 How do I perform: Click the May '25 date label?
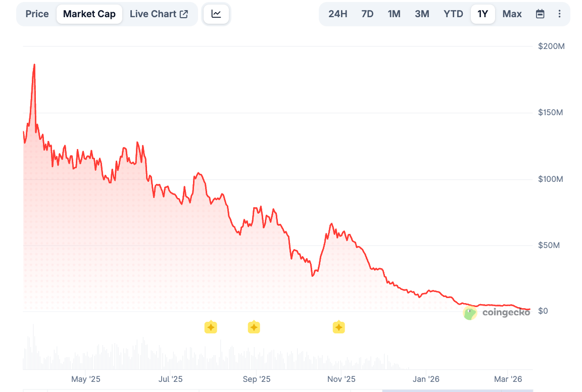[x=86, y=379]
